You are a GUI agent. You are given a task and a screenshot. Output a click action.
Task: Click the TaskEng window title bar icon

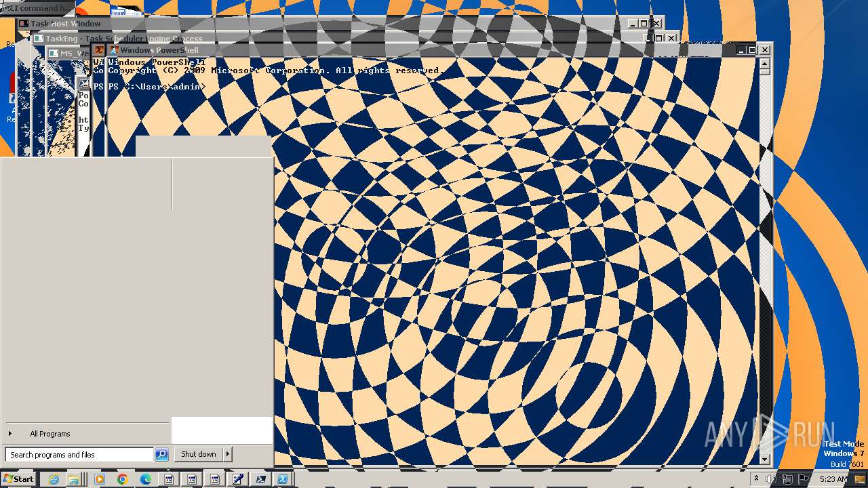tap(39, 39)
